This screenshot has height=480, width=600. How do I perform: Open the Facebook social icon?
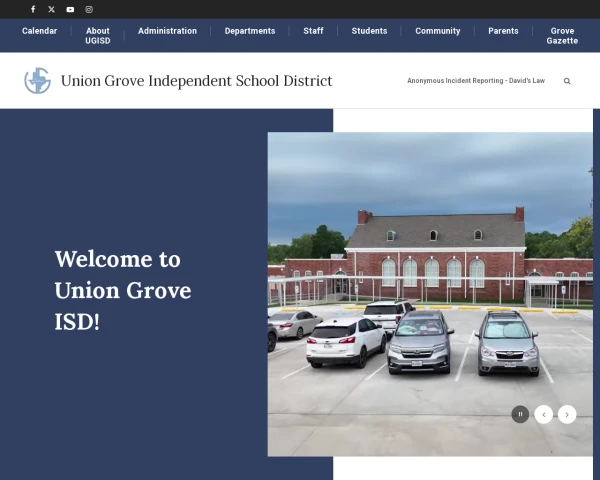point(33,9)
